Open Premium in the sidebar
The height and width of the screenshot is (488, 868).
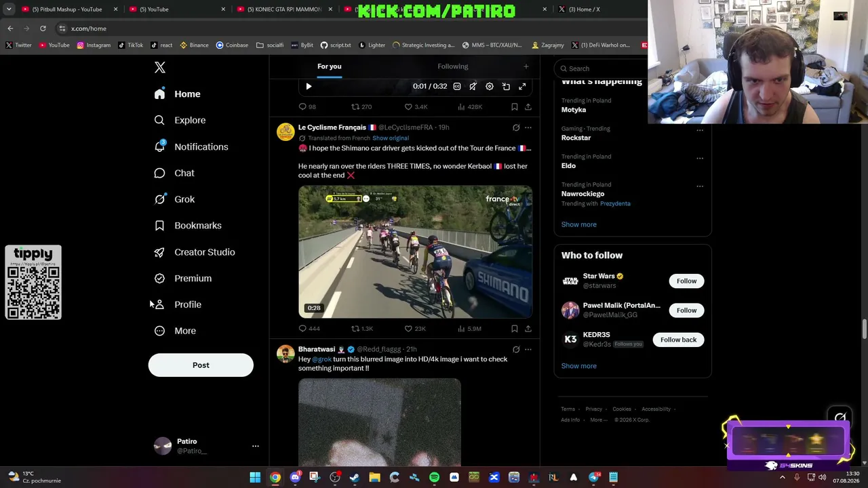click(x=183, y=279)
